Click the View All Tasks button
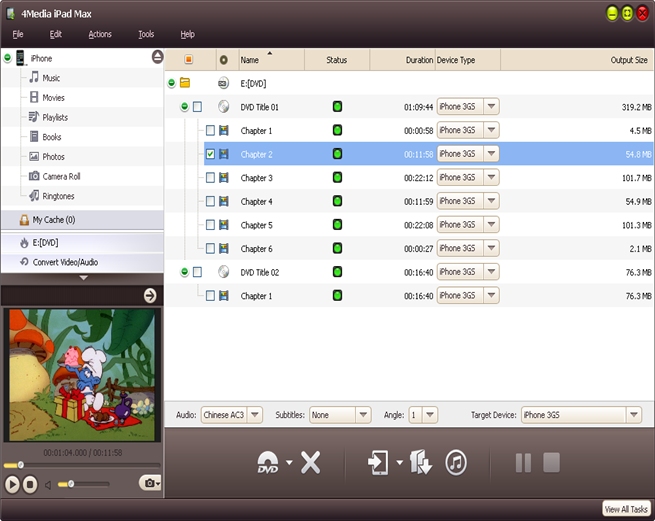 pyautogui.click(x=626, y=509)
